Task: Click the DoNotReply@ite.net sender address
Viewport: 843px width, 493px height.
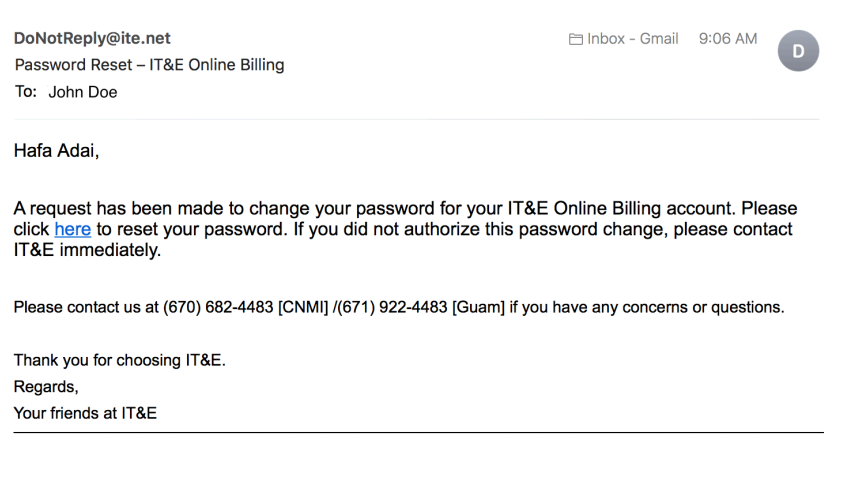Action: (x=92, y=38)
